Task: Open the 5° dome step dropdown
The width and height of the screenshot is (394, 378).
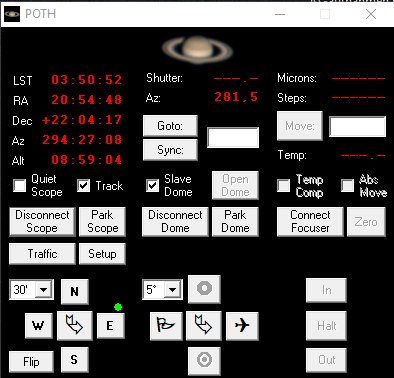Action: click(x=172, y=289)
